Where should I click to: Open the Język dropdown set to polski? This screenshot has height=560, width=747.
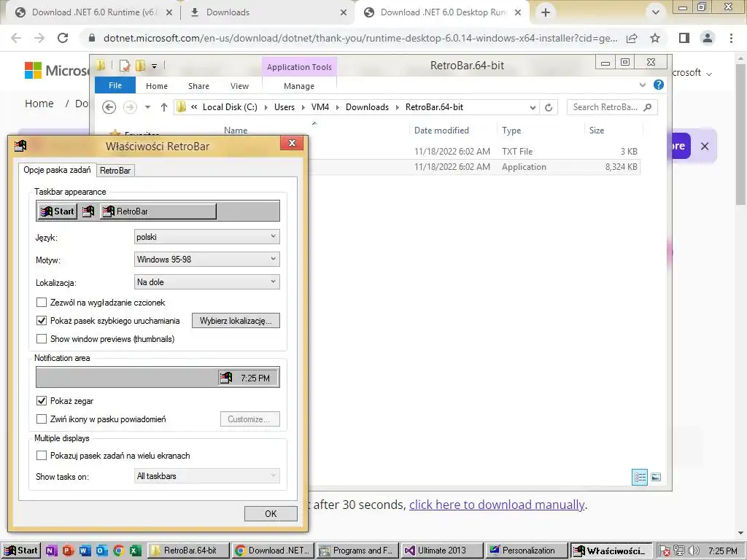(206, 237)
